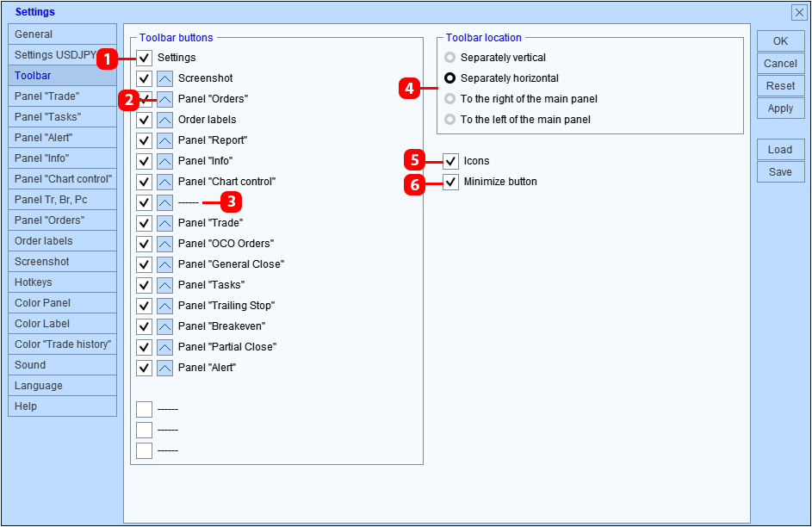
Task: Uncheck the Settings toolbar button checkbox
Action: coord(144,58)
